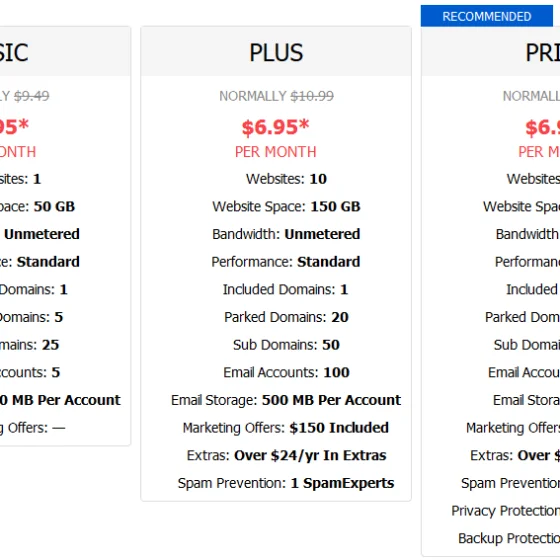Click Parked Domains: 20 row

(x=286, y=317)
